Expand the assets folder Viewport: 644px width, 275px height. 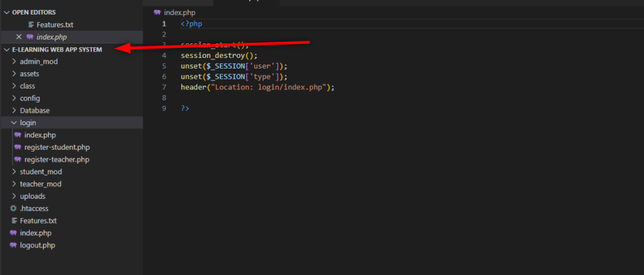tap(14, 74)
